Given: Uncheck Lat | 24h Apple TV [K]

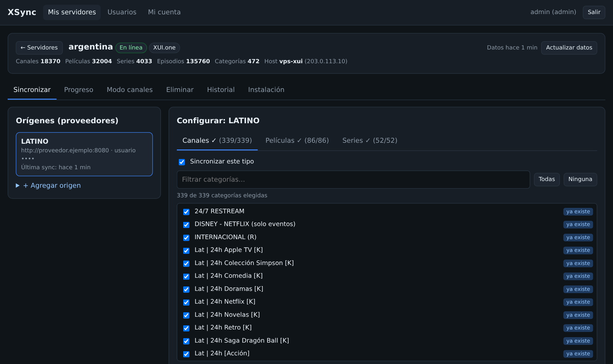Looking at the screenshot, I should 186,251.
